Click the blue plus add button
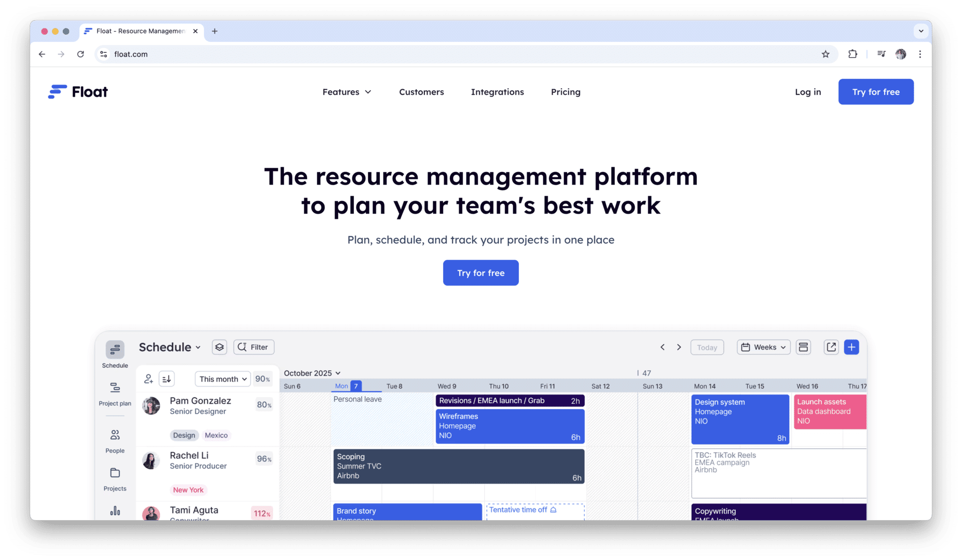The height and width of the screenshot is (560, 962). tap(851, 347)
